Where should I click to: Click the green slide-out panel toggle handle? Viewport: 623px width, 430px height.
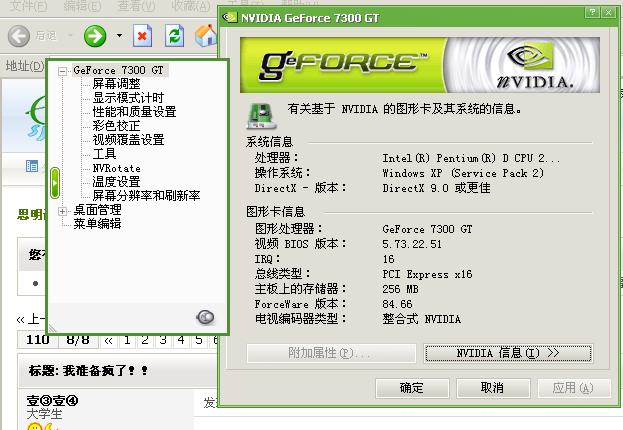pyautogui.click(x=55, y=183)
